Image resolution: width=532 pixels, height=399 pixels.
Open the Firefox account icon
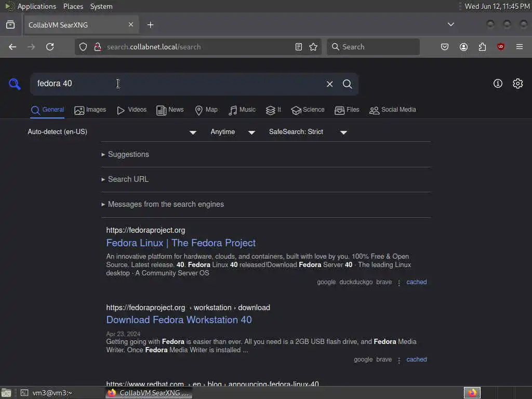pos(463,47)
